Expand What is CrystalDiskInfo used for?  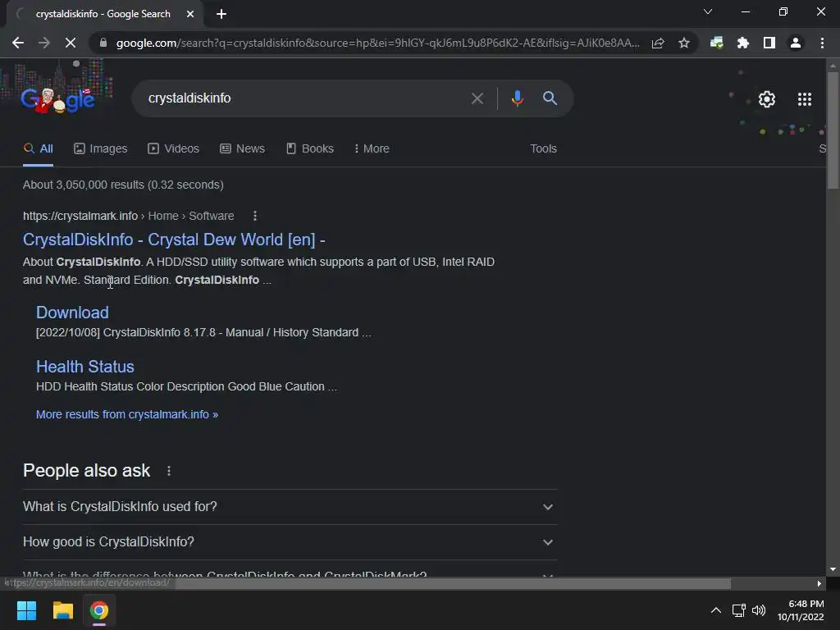(x=290, y=507)
